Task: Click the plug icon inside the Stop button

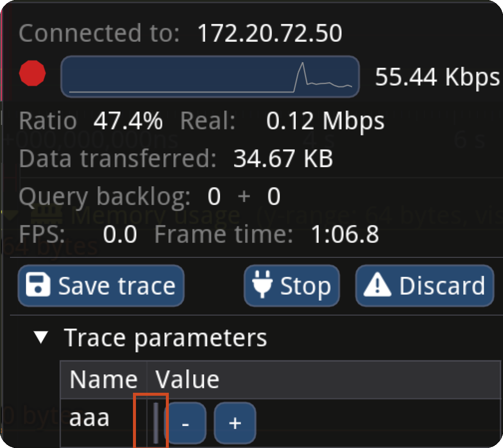Action: point(262,285)
